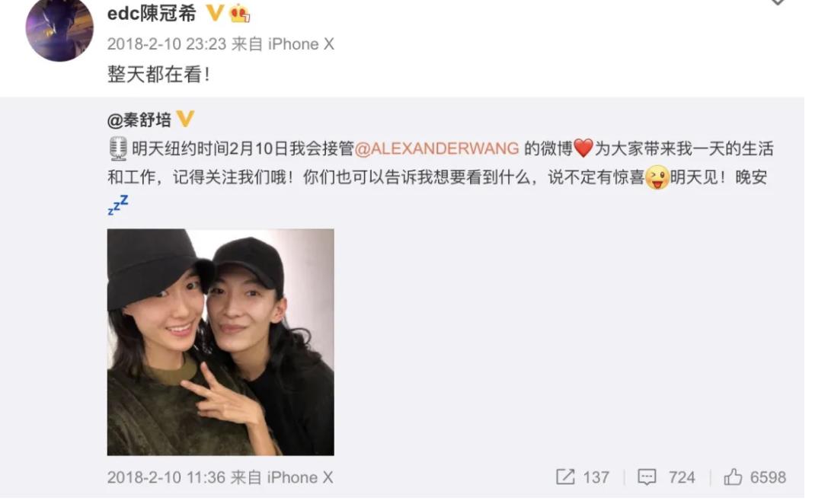Open the @秦舒培 profile link
Screen dimensions: 815x504
139,120
